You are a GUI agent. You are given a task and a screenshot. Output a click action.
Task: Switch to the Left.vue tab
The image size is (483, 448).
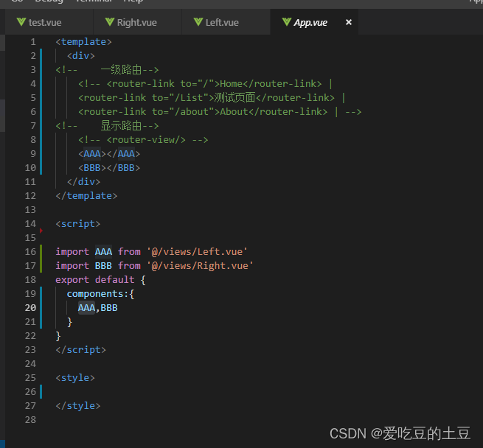point(226,22)
